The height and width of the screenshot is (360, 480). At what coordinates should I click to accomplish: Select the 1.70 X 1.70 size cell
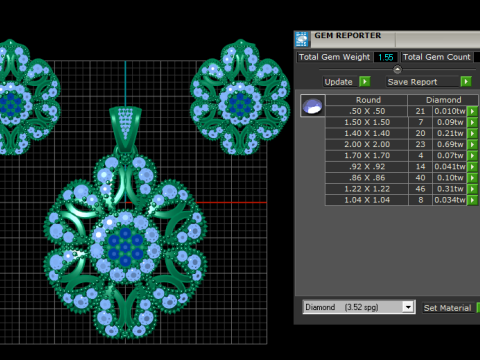pos(367,156)
